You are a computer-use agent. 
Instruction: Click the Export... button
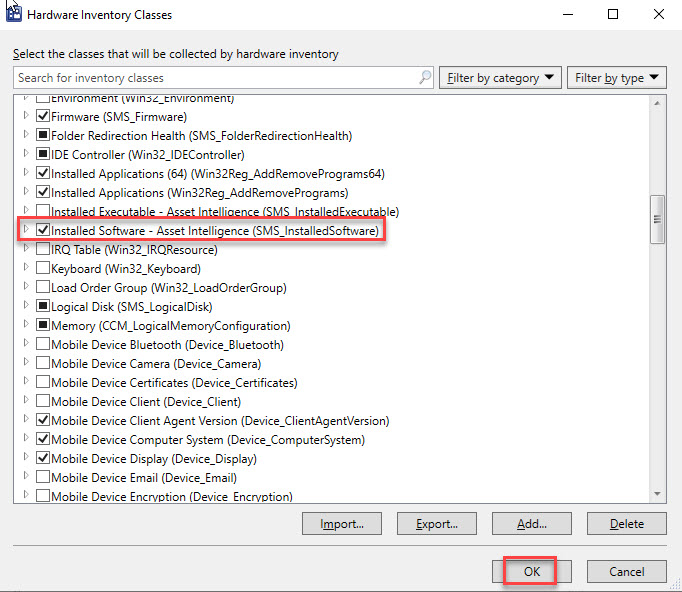pyautogui.click(x=436, y=523)
